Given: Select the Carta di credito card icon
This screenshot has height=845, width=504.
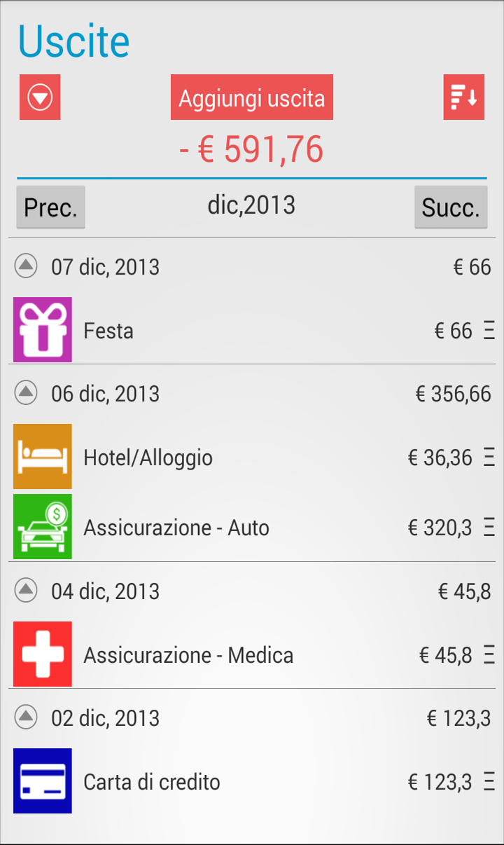Looking at the screenshot, I should click(x=43, y=781).
